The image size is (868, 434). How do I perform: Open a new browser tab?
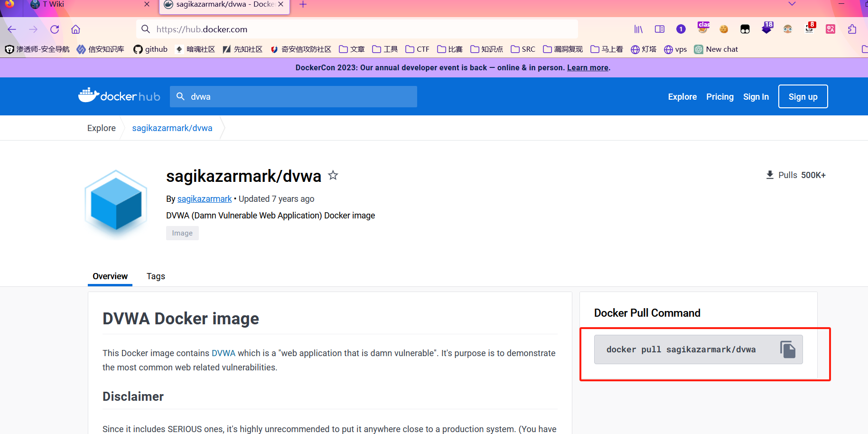303,4
